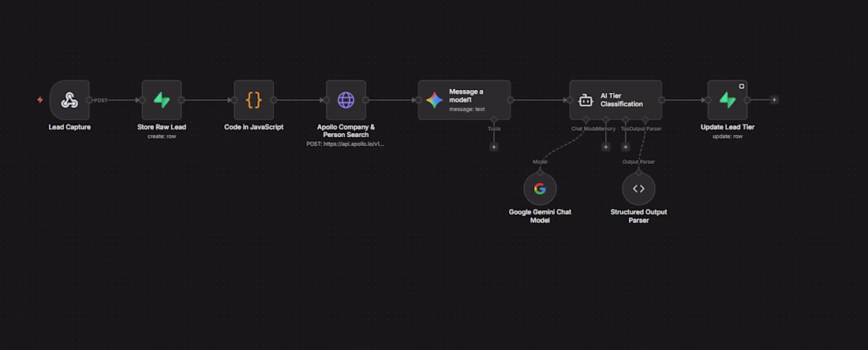Click the 'Message a model1' title text
868x350 pixels.
(466, 95)
